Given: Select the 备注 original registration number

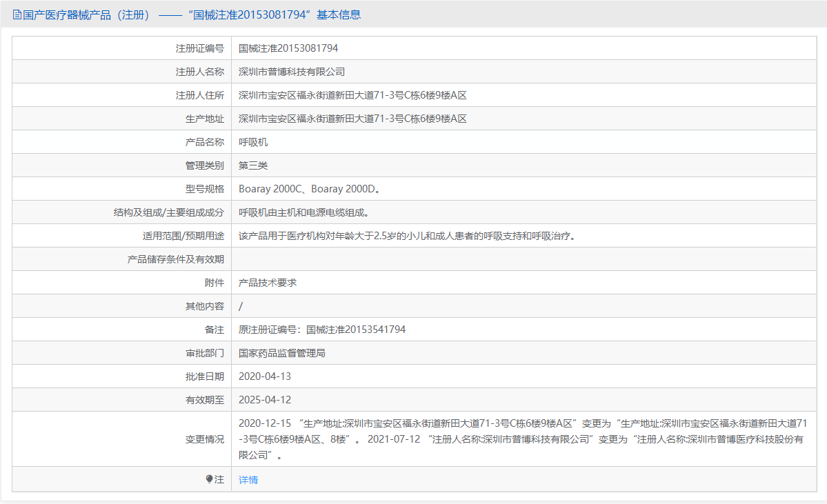Looking at the screenshot, I should click(321, 329).
